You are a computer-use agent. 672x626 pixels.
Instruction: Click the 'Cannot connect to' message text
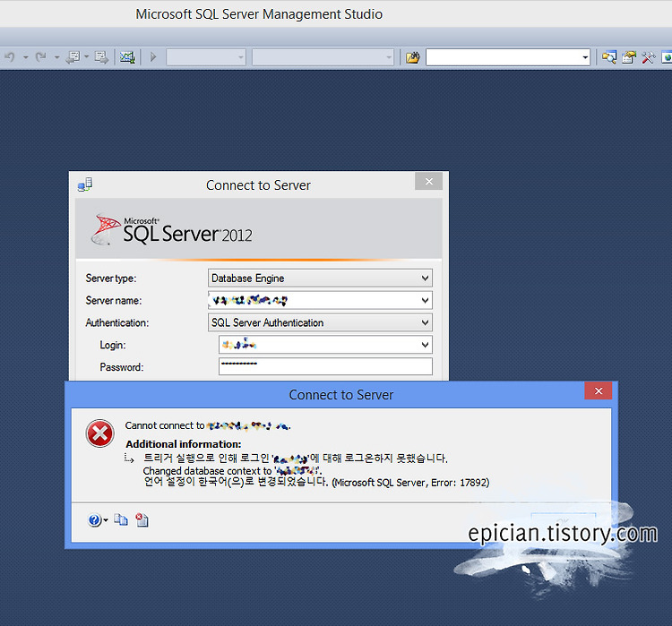(165, 425)
